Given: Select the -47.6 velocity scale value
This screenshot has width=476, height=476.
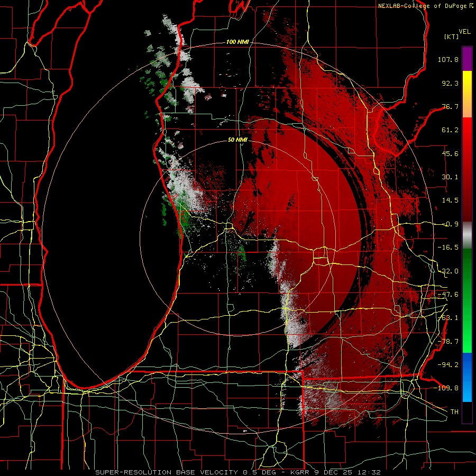Looking at the screenshot, I should (448, 295).
